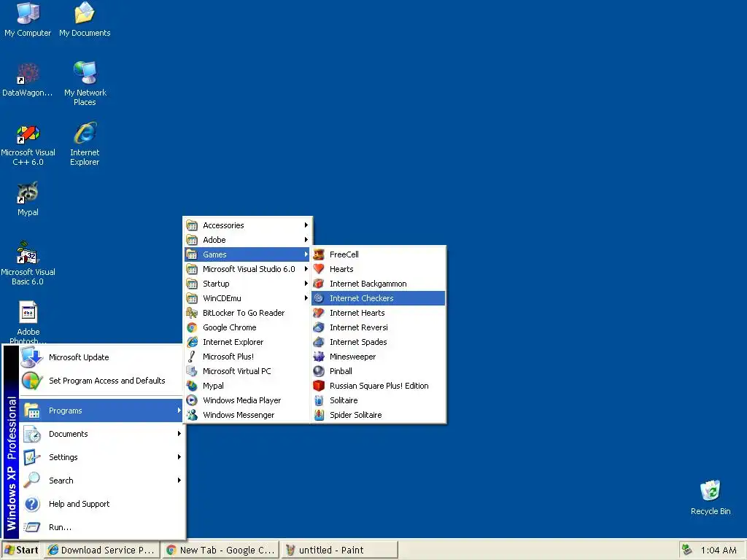
Task: Select the Recycle Bin icon
Action: 711,497
